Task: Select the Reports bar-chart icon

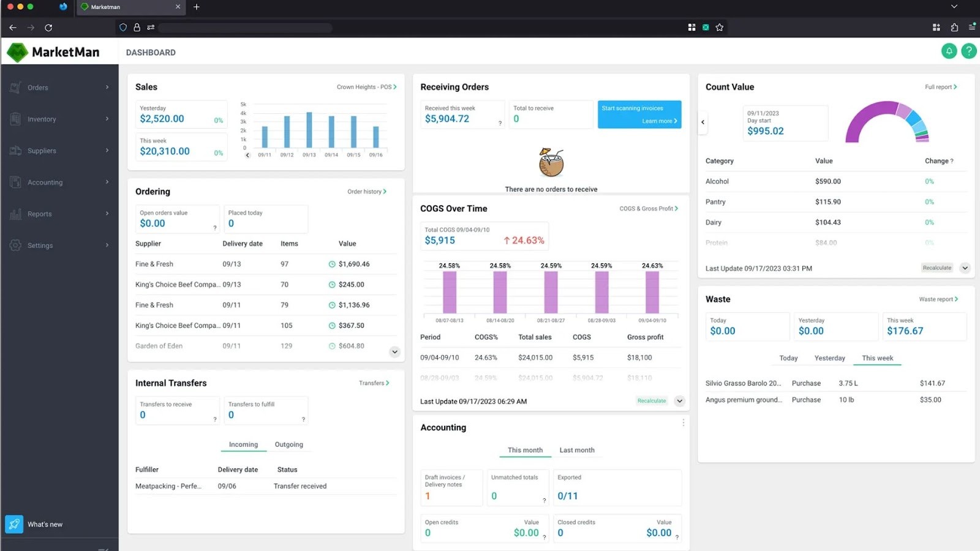Action: (x=15, y=214)
